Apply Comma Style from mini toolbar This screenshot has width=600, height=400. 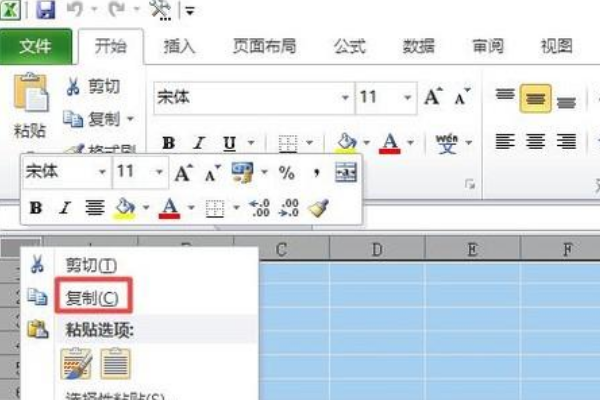tap(316, 173)
